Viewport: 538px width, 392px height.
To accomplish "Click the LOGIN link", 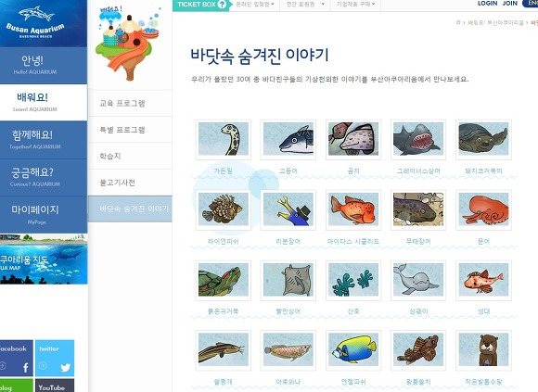I will [x=487, y=4].
